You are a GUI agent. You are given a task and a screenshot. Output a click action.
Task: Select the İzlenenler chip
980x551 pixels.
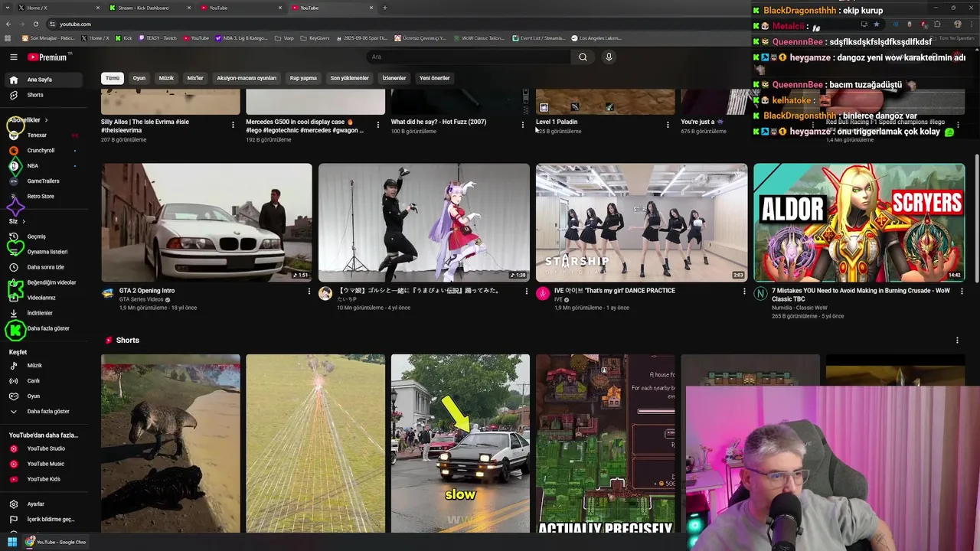(394, 78)
